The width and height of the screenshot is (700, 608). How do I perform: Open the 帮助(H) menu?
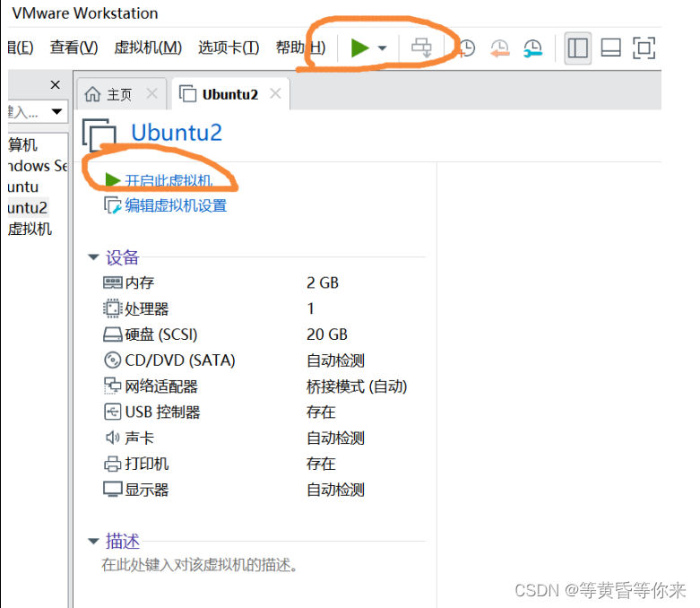click(300, 47)
